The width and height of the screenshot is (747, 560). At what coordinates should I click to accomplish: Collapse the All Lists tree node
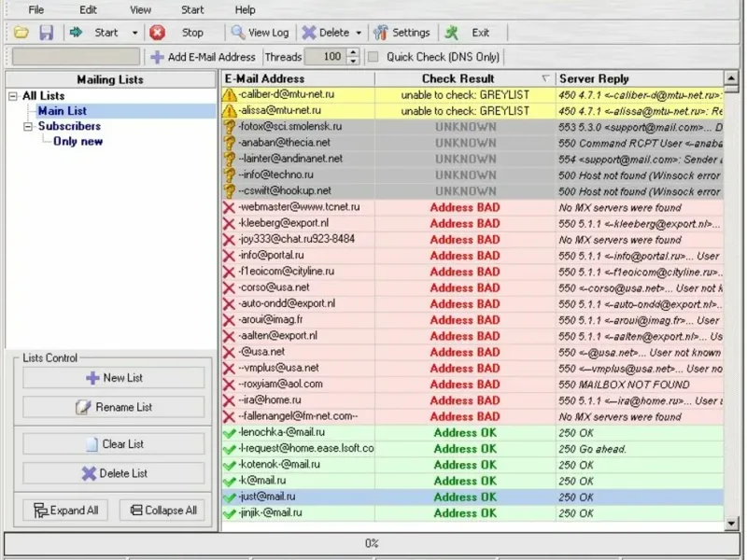pyautogui.click(x=13, y=96)
